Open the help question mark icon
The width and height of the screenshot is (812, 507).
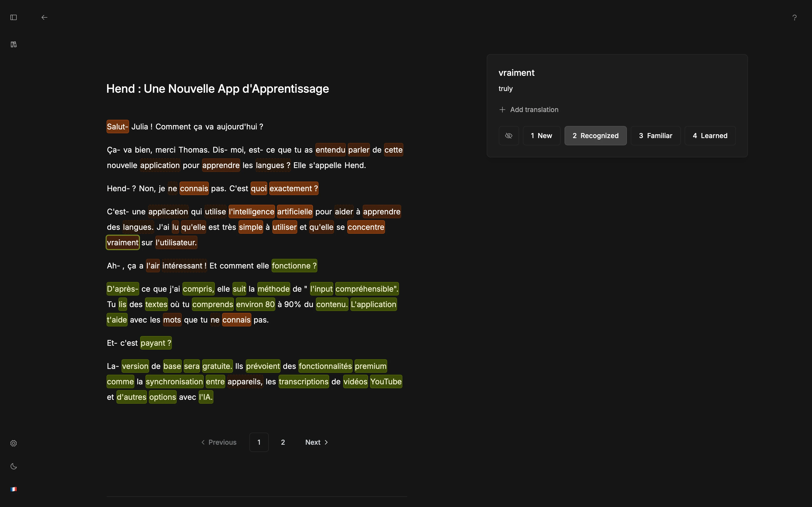[x=794, y=17]
